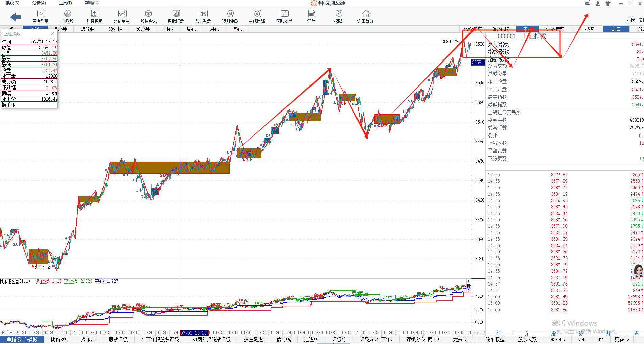Viewport: 644px width, 344px height.
Task: Open 主线追踪 mainline tracking icon
Action: (x=257, y=16)
